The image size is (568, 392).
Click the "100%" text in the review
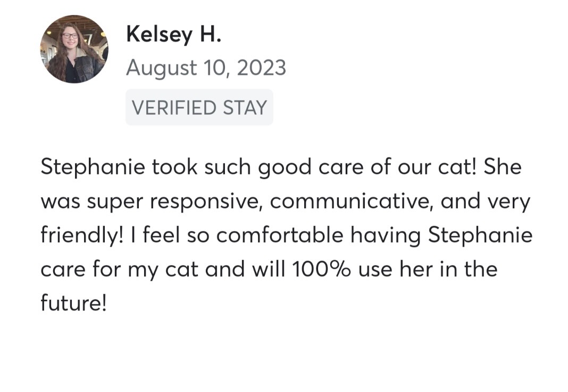pos(321,269)
